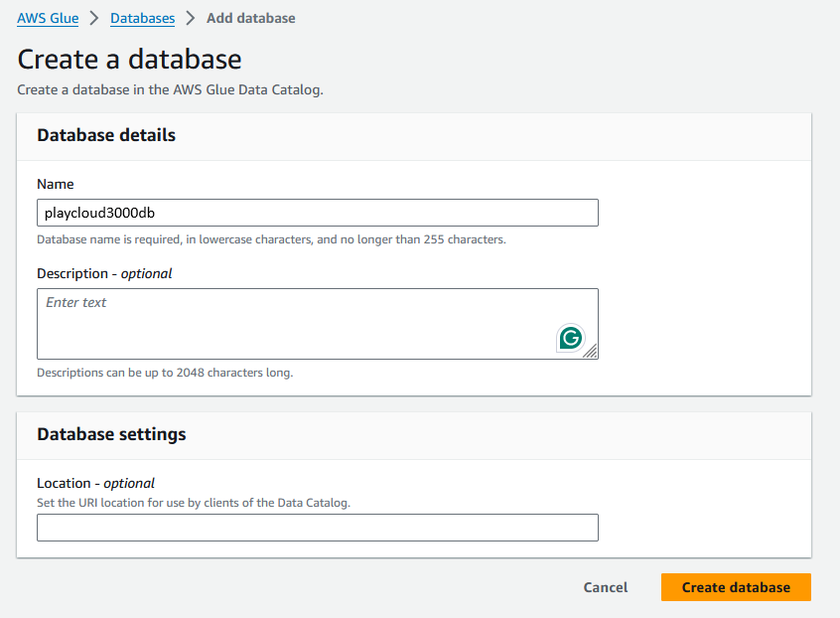Click the Name field containing playcloud3000db
Viewport: 840px width, 618px height.
tap(318, 213)
